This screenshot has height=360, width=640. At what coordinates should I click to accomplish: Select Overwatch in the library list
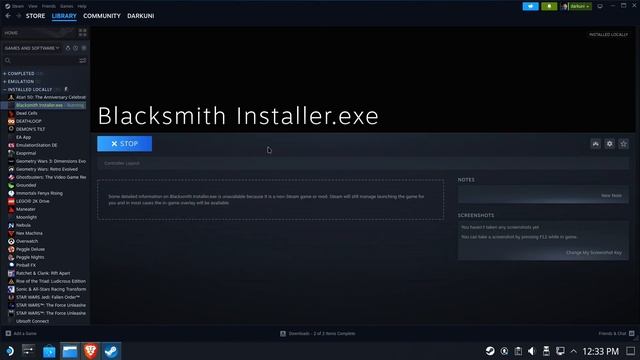pyautogui.click(x=27, y=241)
